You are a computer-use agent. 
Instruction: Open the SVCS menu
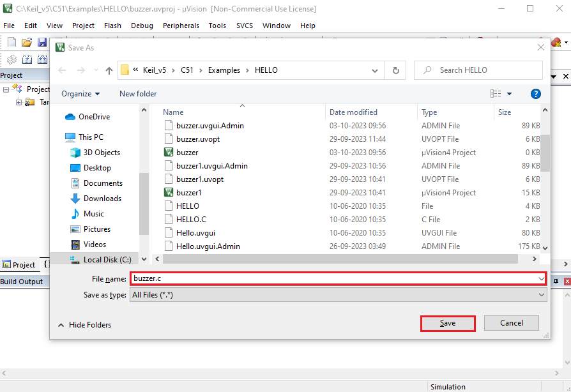245,26
